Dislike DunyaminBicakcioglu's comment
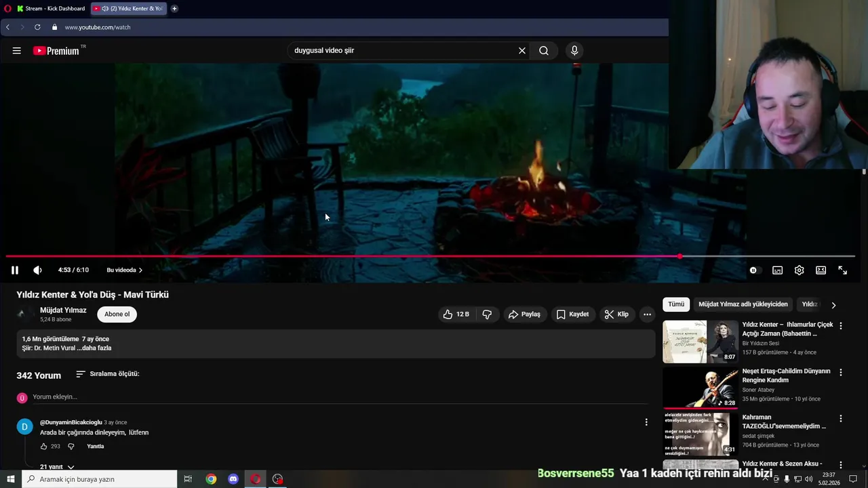Viewport: 868px width, 488px height. (x=71, y=447)
